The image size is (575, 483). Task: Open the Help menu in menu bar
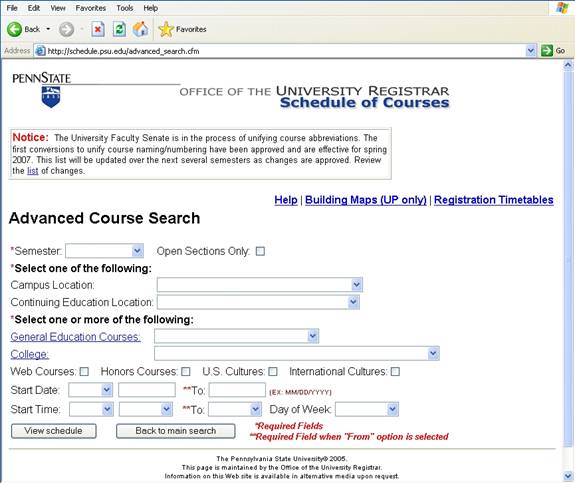150,8
